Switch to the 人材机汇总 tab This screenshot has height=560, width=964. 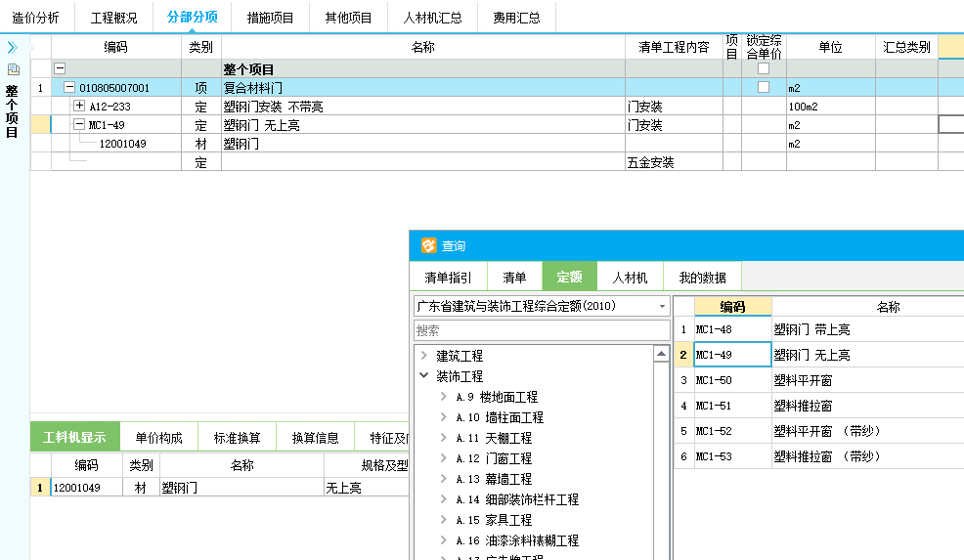tap(432, 18)
